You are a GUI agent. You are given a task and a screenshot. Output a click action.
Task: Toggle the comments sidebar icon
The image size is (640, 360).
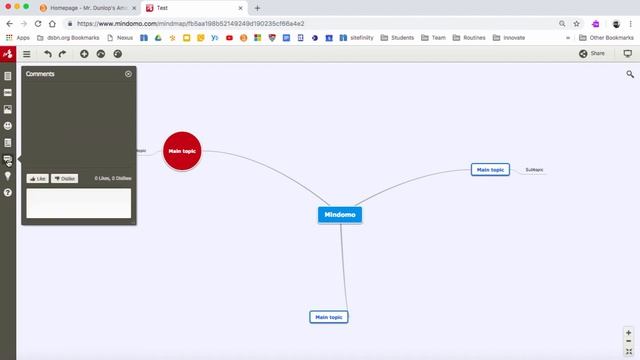tap(8, 159)
